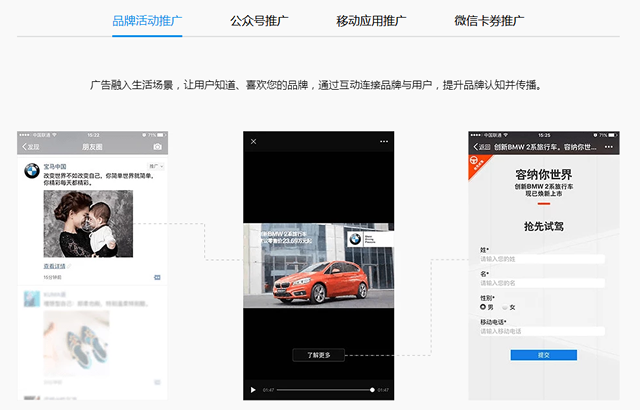Click the video progress slider handle

[372, 389]
